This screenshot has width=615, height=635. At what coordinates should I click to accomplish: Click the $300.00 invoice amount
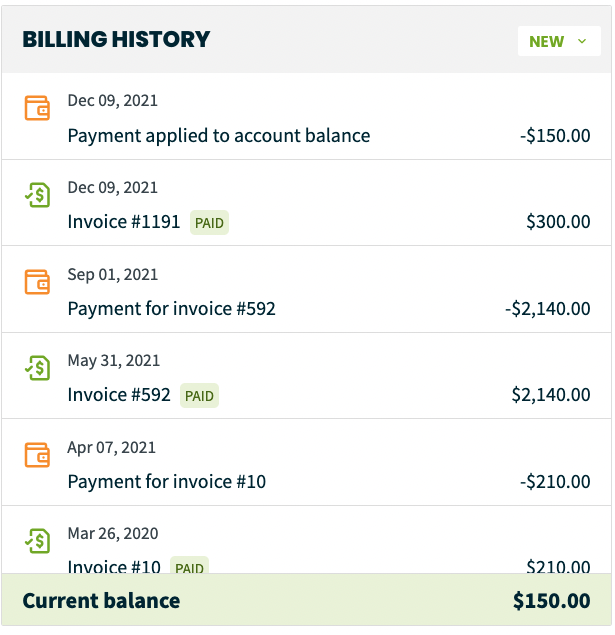point(558,222)
